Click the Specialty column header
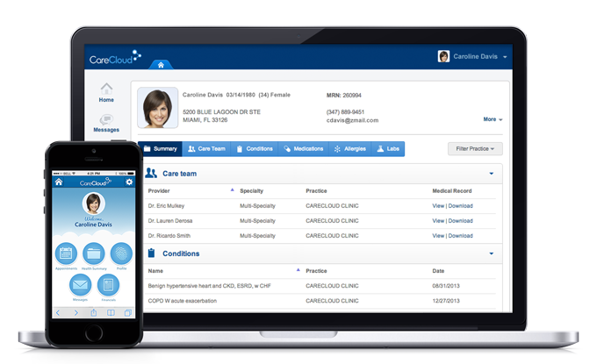Screen dimensions: 597x364 coord(251,191)
